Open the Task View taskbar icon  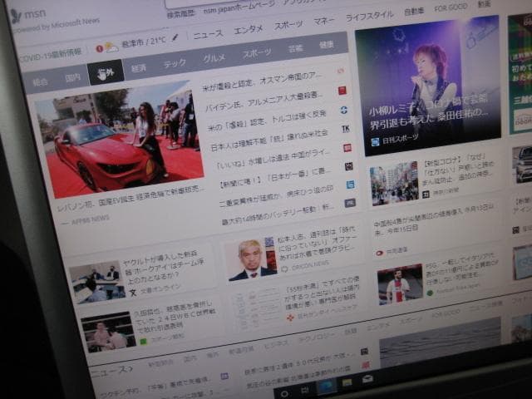point(304,390)
